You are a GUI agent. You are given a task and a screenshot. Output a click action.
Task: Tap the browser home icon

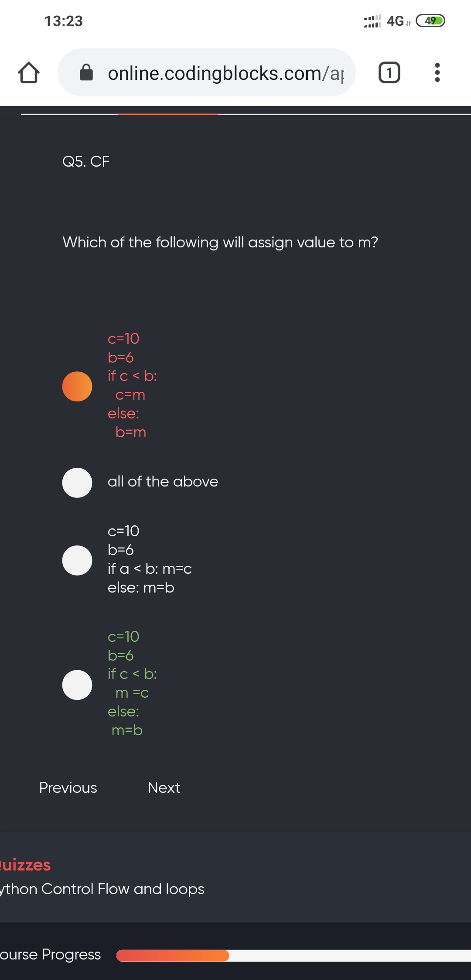(29, 72)
